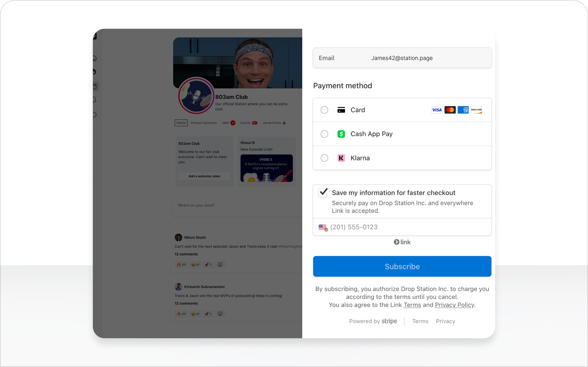588x367 pixels.
Task: Click the American Express logo
Action: point(463,110)
